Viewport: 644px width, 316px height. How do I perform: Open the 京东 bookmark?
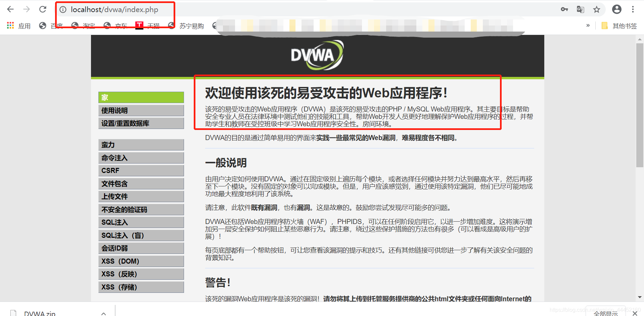[116, 26]
